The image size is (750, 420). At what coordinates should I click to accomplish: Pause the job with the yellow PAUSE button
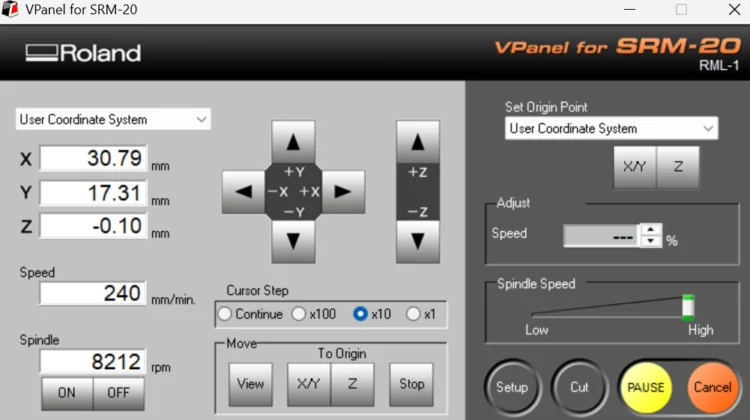(x=646, y=387)
